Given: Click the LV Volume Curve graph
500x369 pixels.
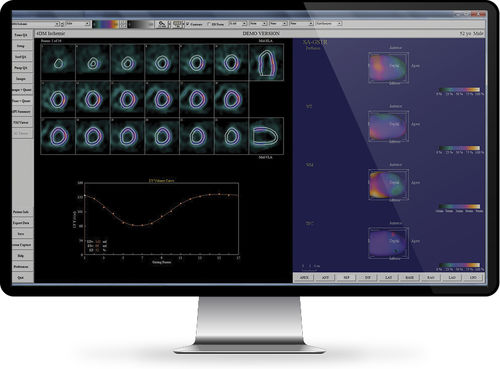Looking at the screenshot, I should [x=161, y=219].
